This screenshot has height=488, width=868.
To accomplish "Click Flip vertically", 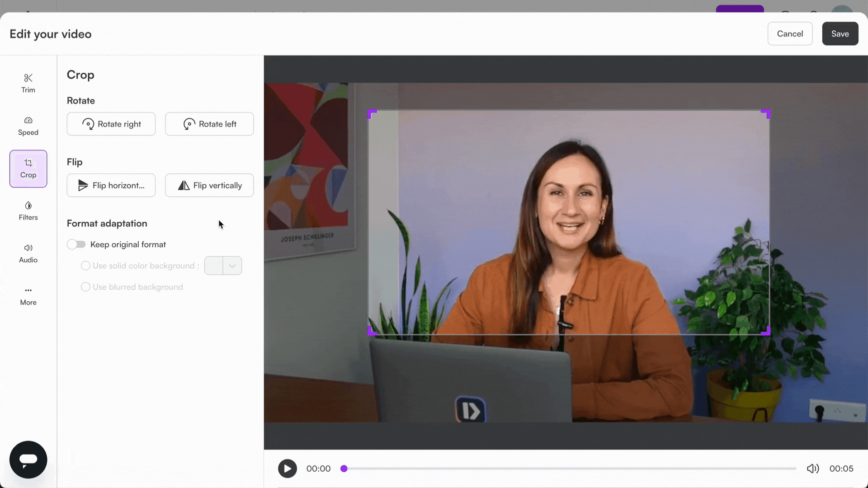I will 209,185.
